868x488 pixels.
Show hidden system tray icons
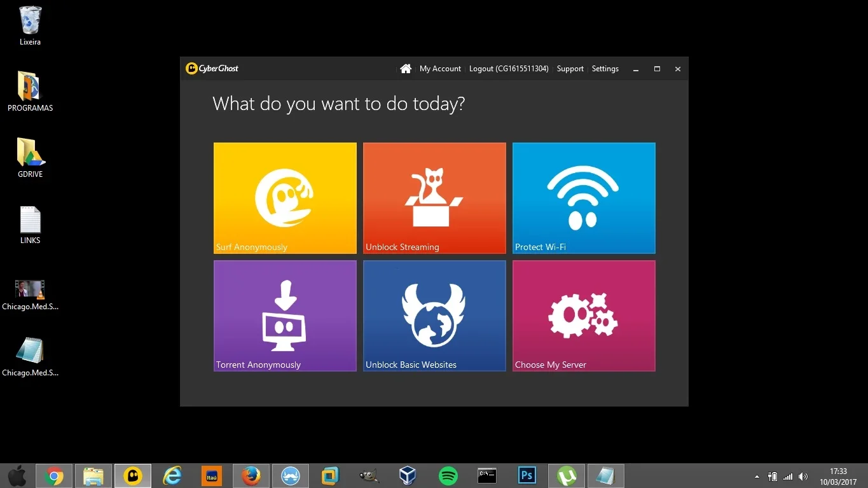[757, 477]
